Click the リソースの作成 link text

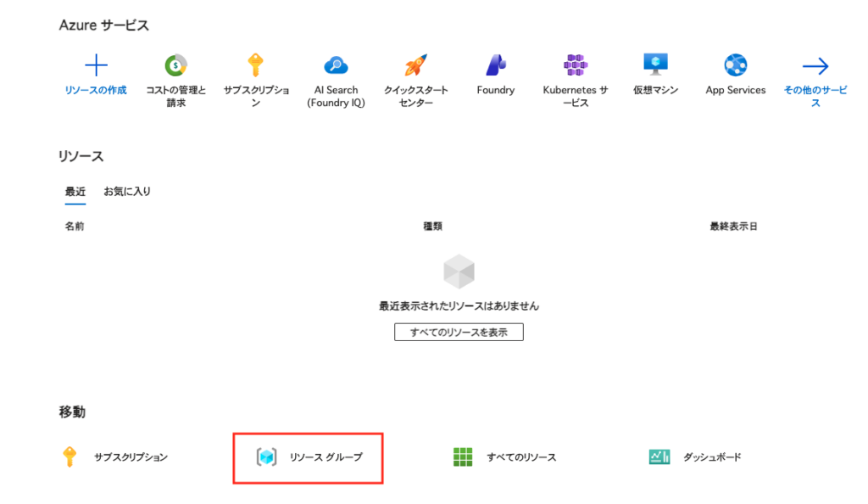click(96, 90)
